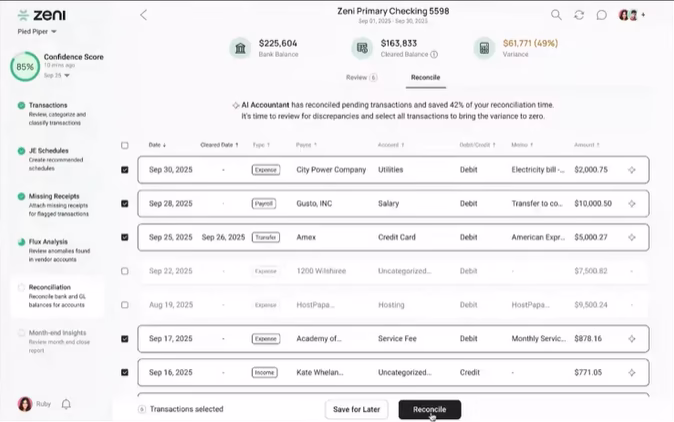Sort by the Account column
This screenshot has height=422, width=674.
point(391,145)
